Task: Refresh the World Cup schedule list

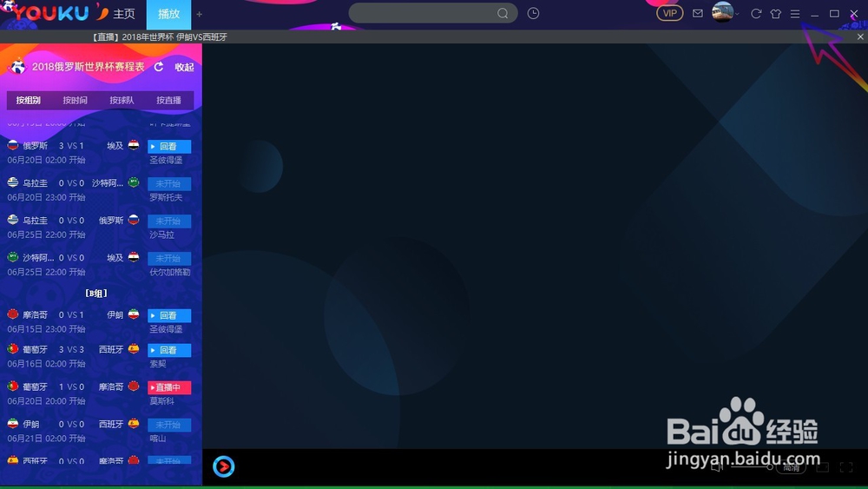Action: click(159, 67)
